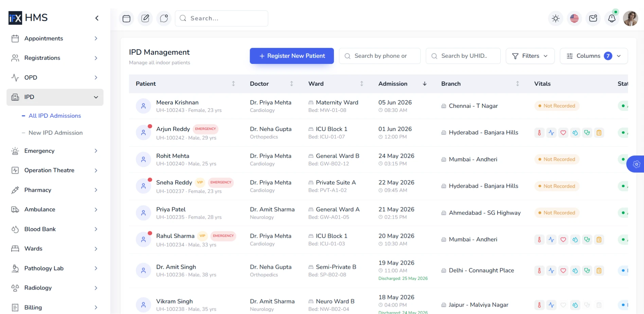
Task: Expand the Emergency menu
Action: point(55,151)
